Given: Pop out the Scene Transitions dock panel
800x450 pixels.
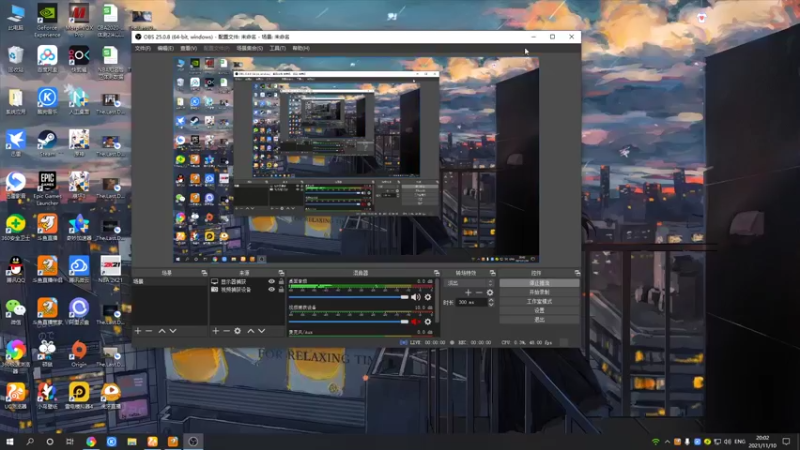Looking at the screenshot, I should 492,273.
